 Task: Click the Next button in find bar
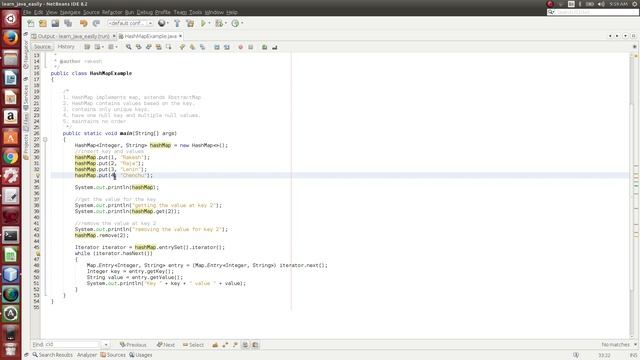(x=166, y=345)
